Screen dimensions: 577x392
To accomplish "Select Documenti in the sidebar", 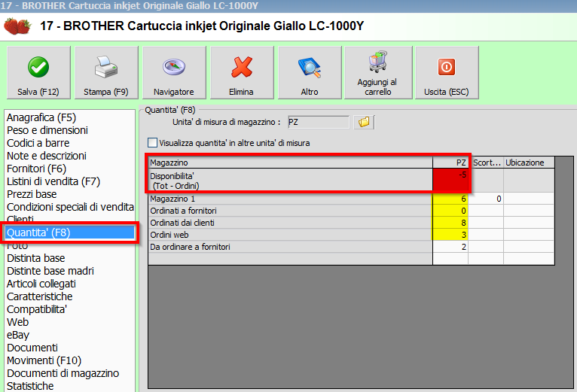I will 32,348.
